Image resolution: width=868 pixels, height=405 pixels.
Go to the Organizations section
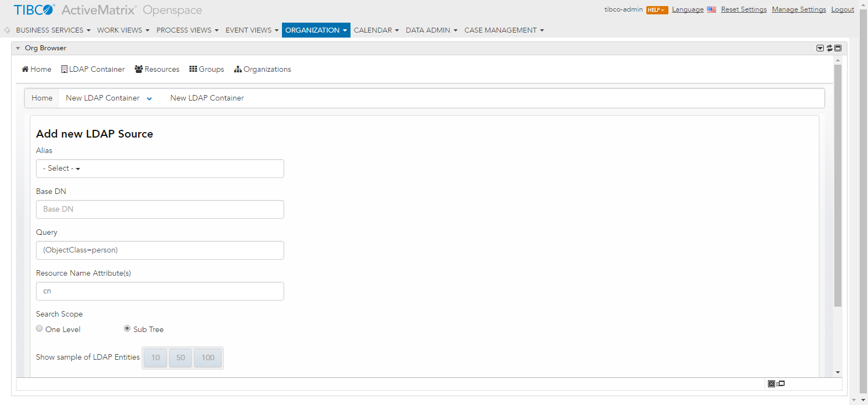[263, 69]
